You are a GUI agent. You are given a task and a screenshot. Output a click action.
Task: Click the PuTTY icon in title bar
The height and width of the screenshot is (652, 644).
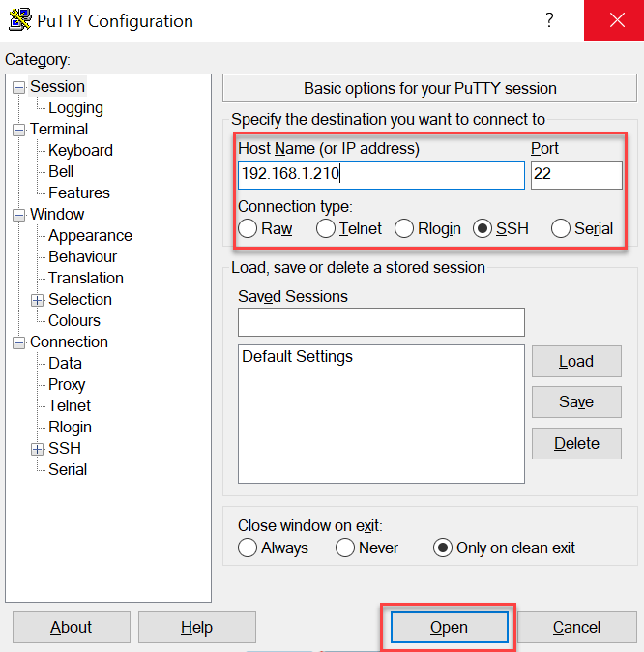click(20, 19)
